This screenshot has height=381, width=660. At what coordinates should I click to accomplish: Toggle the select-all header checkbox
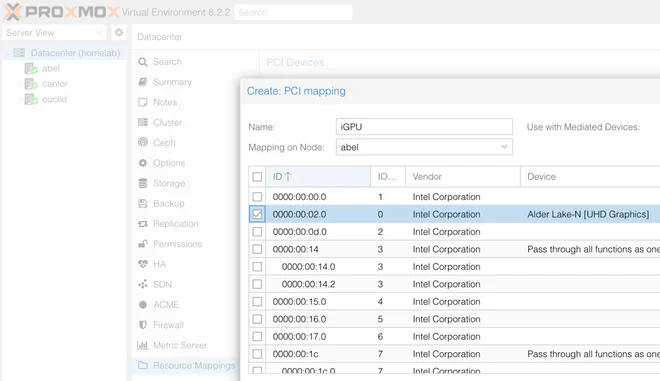257,177
